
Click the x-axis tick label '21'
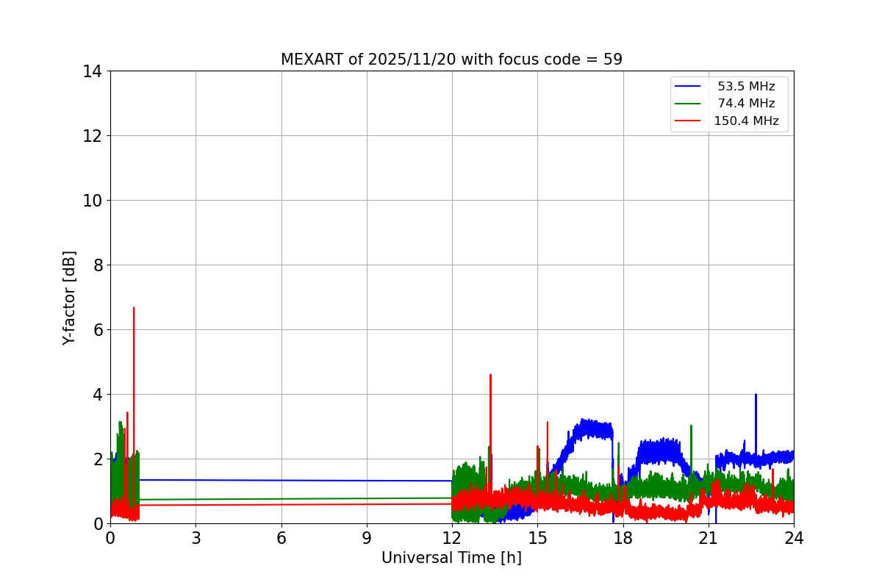click(x=709, y=538)
